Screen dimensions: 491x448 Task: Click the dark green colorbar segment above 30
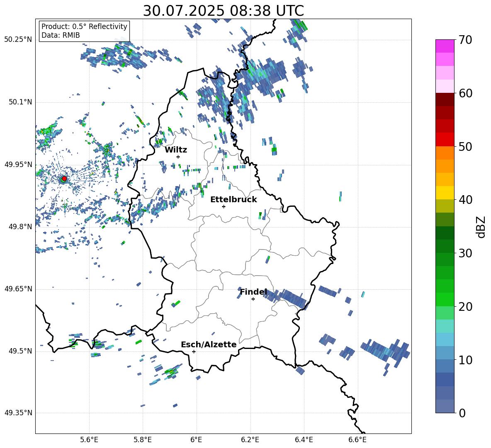[x=445, y=246]
